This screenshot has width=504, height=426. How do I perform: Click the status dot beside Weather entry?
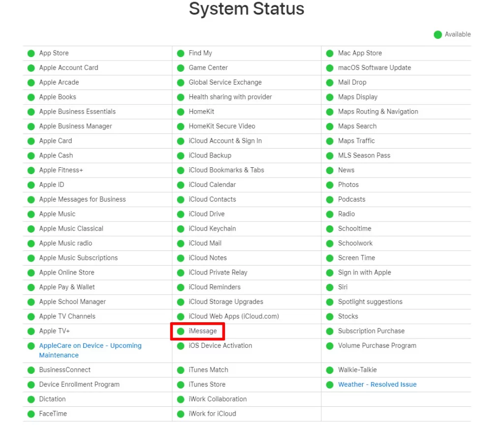click(330, 385)
